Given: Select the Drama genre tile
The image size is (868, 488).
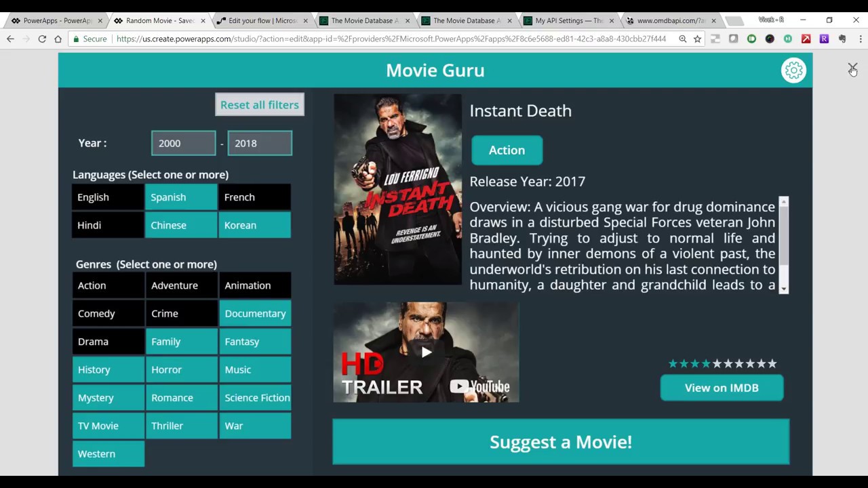Looking at the screenshot, I should click(x=108, y=342).
